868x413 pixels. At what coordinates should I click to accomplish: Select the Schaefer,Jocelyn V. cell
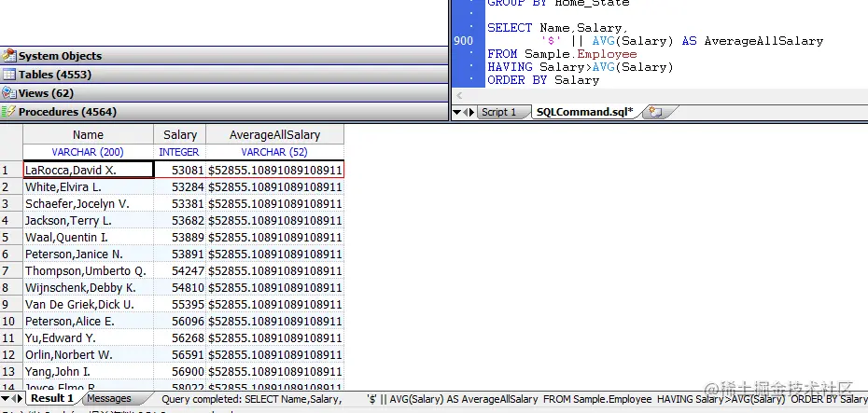[x=88, y=203]
